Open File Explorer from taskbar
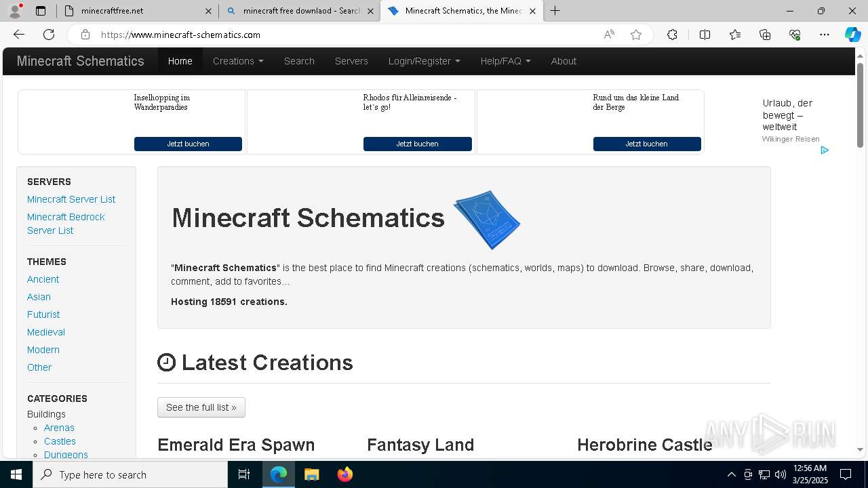The height and width of the screenshot is (488, 868). tap(311, 474)
